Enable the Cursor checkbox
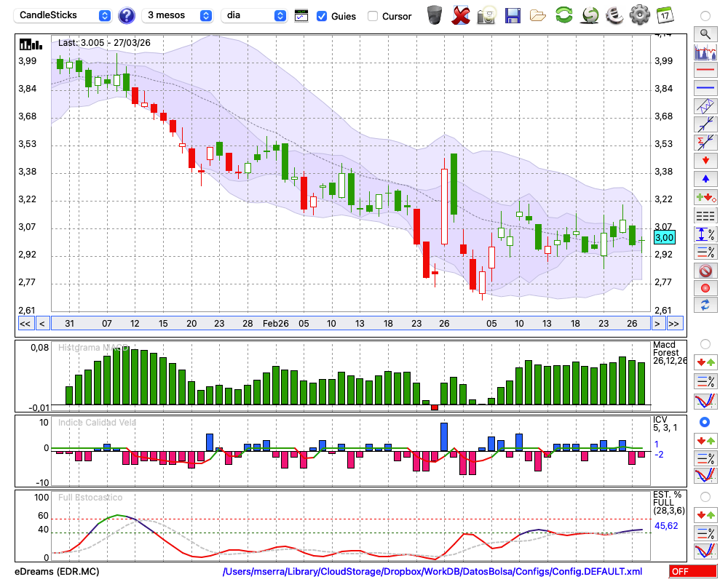Image resolution: width=728 pixels, height=582 pixels. click(373, 16)
